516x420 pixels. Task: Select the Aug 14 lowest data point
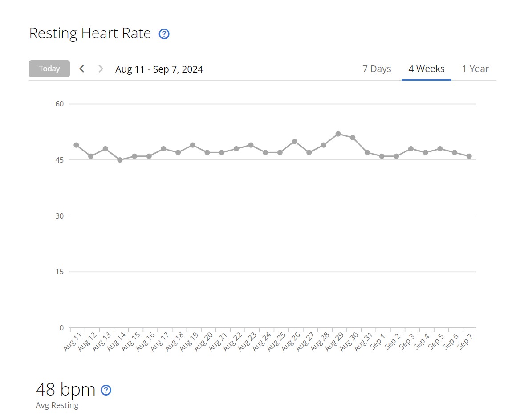[x=120, y=160]
